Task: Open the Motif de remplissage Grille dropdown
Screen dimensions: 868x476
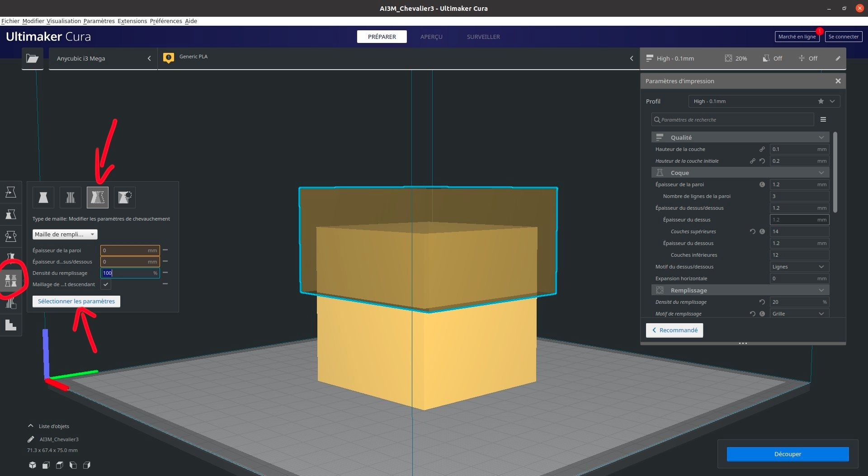Action: 799,314
